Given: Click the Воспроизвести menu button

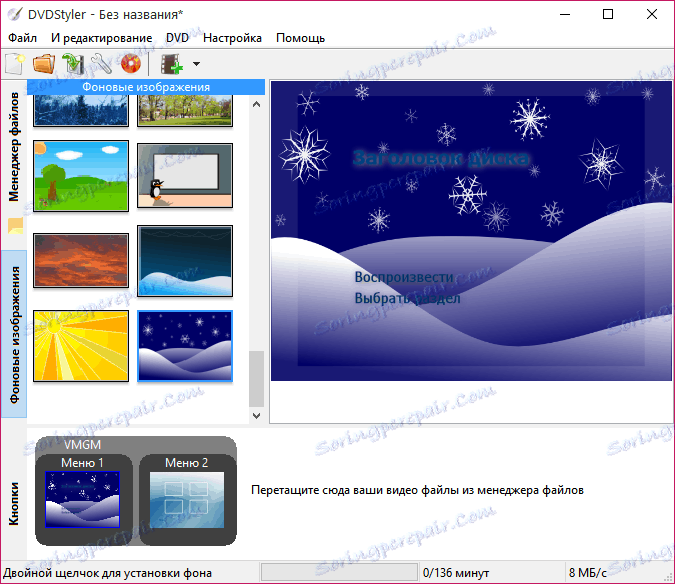Looking at the screenshot, I should (x=404, y=277).
